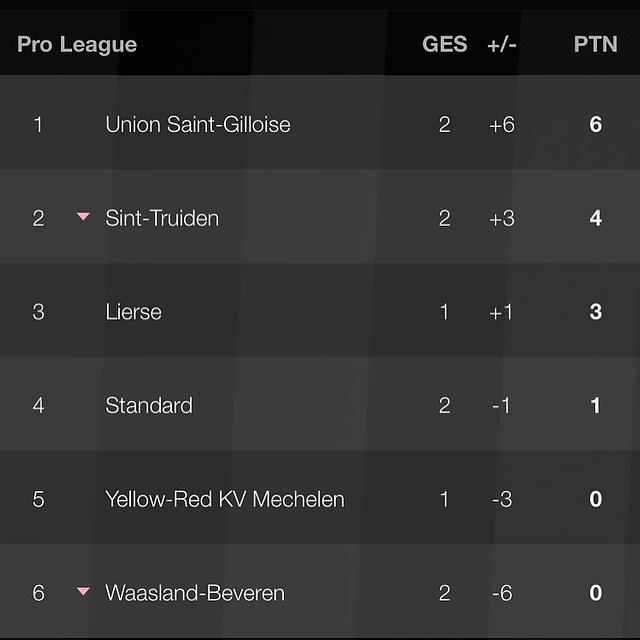Screen dimensions: 640x640
Task: Click rank number 1 in the standings
Action: click(x=38, y=125)
